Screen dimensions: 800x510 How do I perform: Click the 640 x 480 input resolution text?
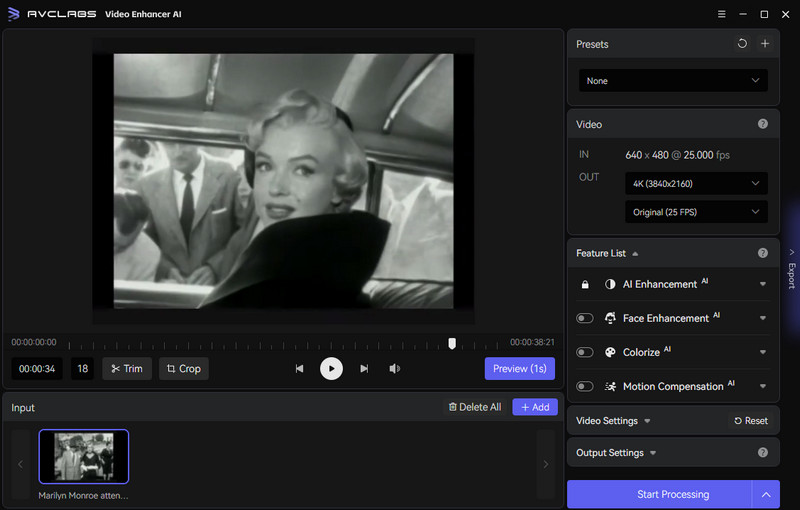[x=647, y=155]
